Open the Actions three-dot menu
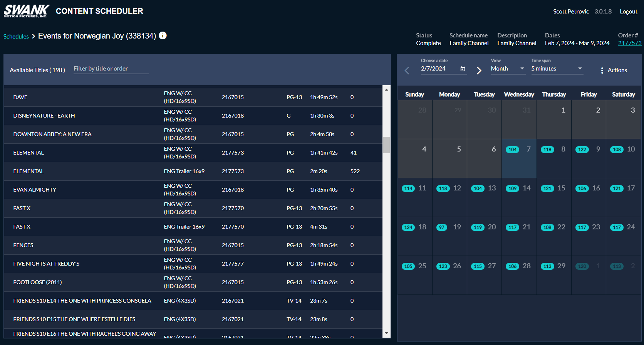 (602, 70)
